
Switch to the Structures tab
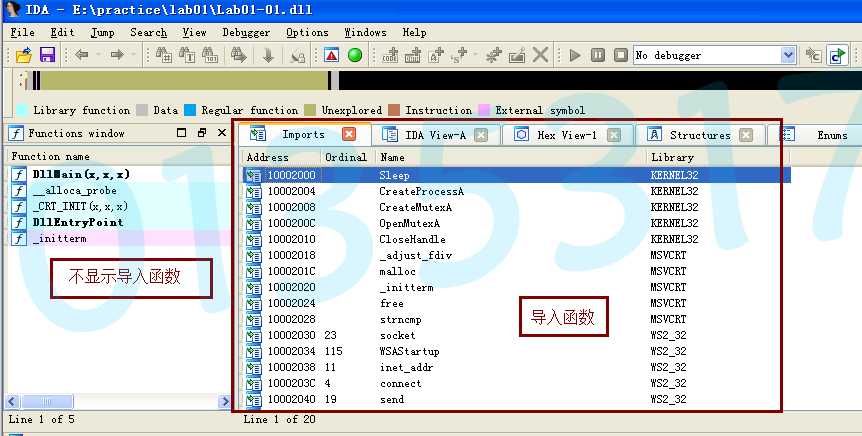click(700, 135)
